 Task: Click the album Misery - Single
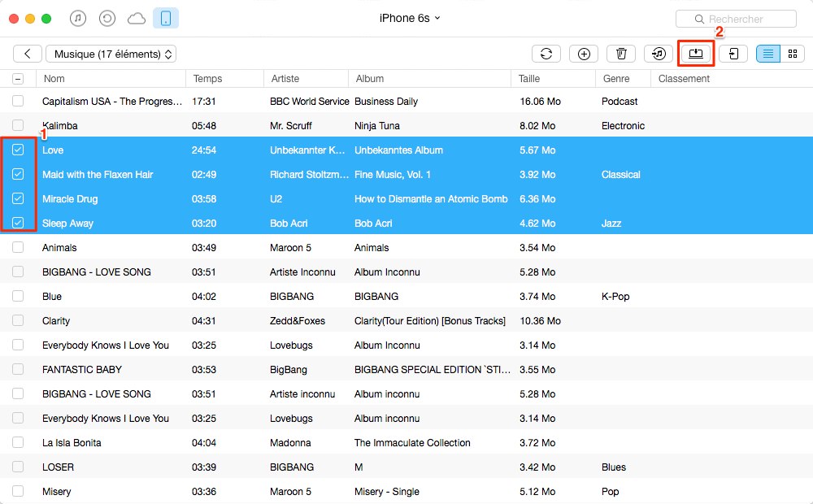click(x=387, y=492)
